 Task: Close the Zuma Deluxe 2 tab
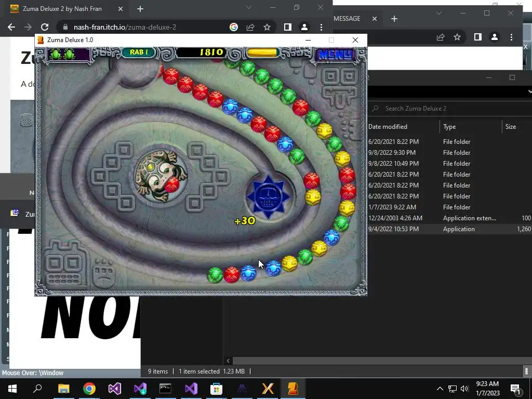coord(120,9)
